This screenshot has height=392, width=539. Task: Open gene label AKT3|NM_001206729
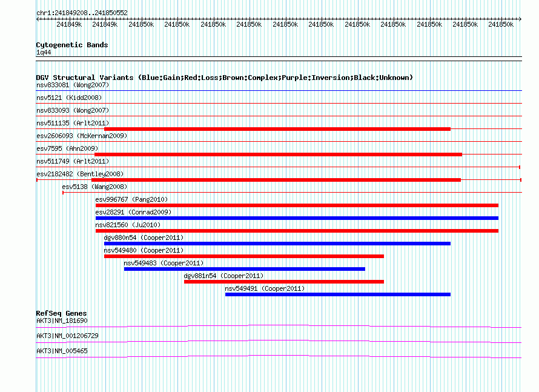click(x=67, y=336)
